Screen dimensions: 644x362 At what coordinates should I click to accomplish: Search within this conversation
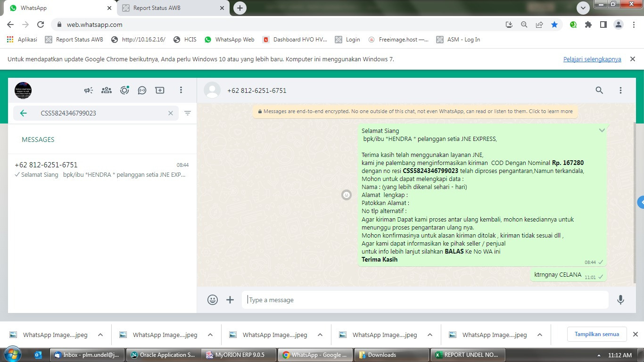599,90
